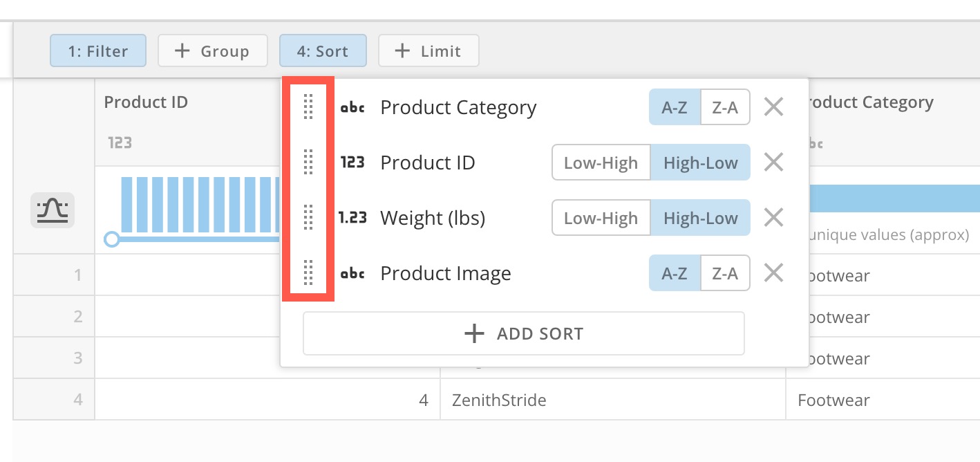
Task: Switch Weight (lbs) sort to Low-High
Action: (601, 218)
